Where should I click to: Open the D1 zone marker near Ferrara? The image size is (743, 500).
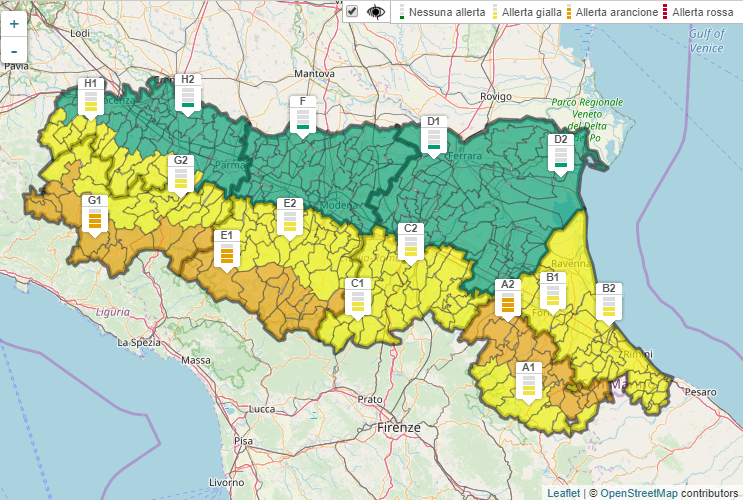pyautogui.click(x=433, y=134)
